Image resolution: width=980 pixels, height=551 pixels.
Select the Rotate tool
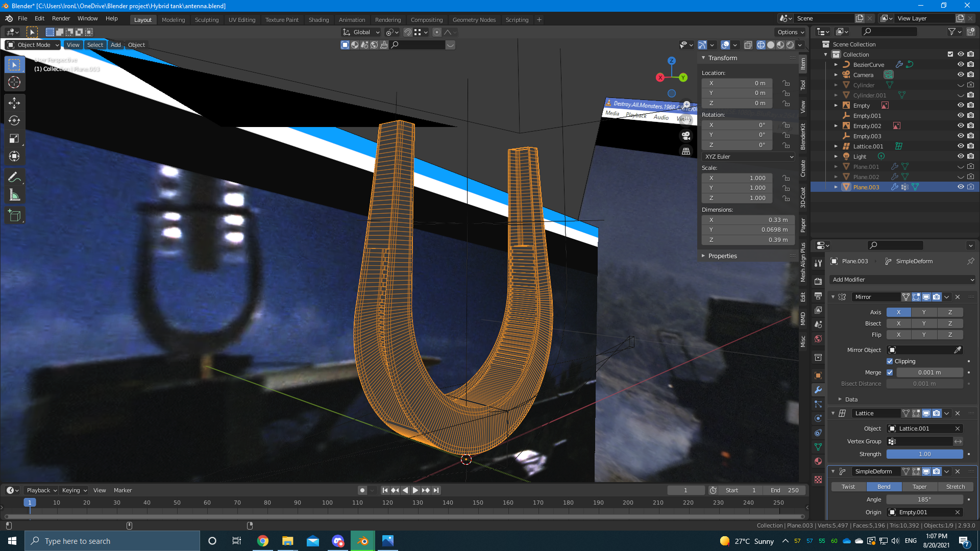coord(14,121)
